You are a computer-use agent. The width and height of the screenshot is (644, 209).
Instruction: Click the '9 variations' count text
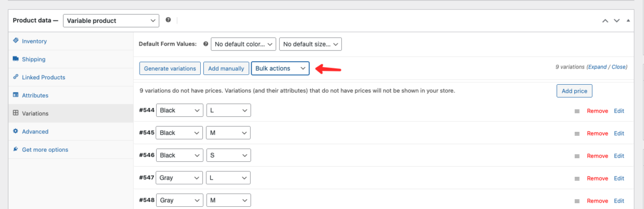click(570, 67)
